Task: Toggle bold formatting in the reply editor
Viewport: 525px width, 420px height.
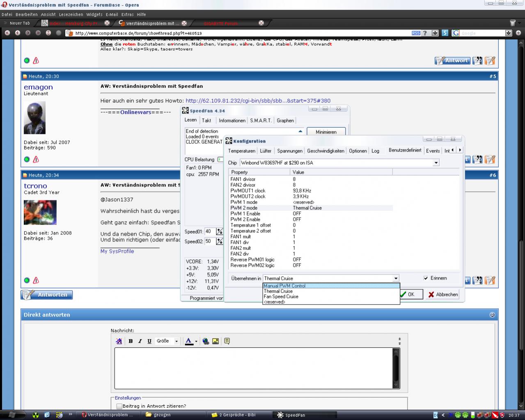Action: pos(131,341)
